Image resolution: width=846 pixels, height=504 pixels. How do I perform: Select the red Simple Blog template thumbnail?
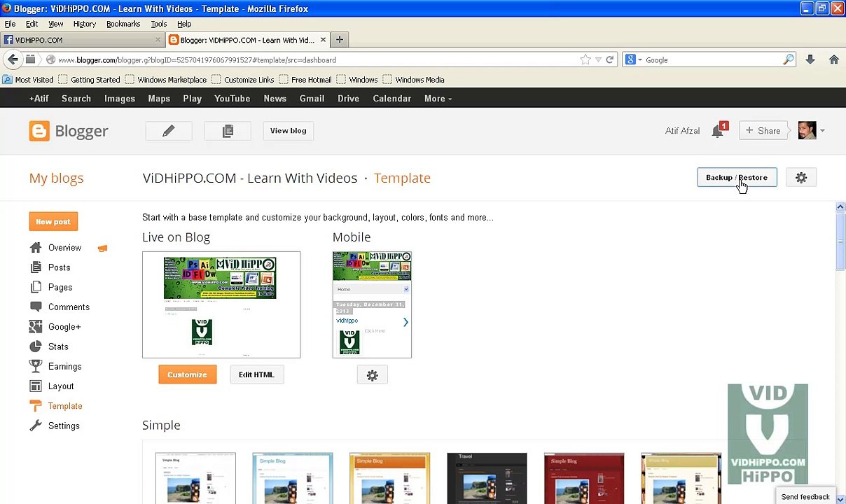(584, 479)
